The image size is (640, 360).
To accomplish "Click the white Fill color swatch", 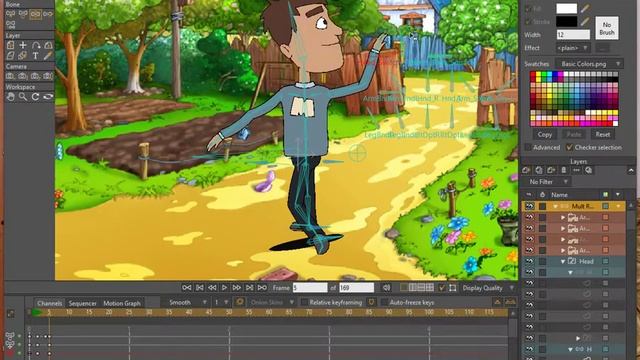I will tap(567, 9).
